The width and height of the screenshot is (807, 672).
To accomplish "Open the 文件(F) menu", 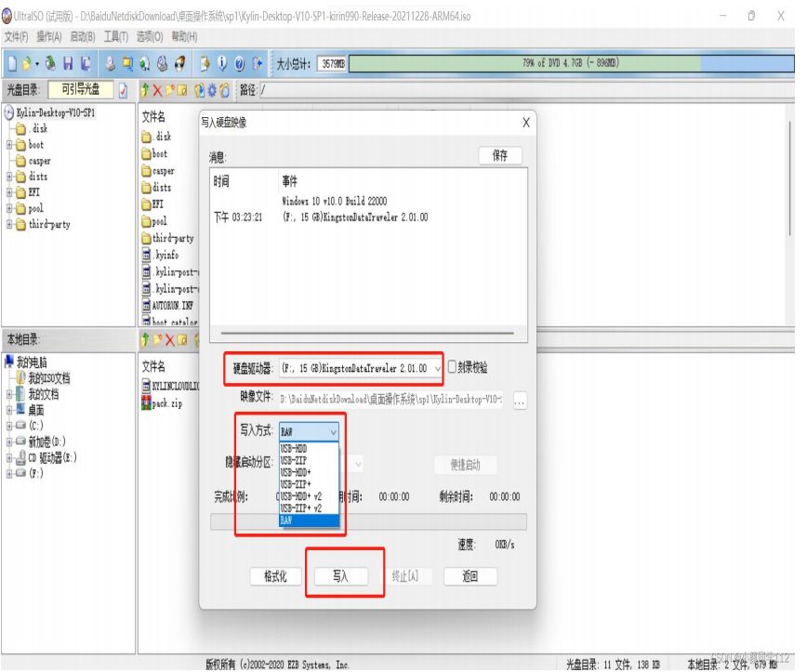I will pyautogui.click(x=17, y=36).
